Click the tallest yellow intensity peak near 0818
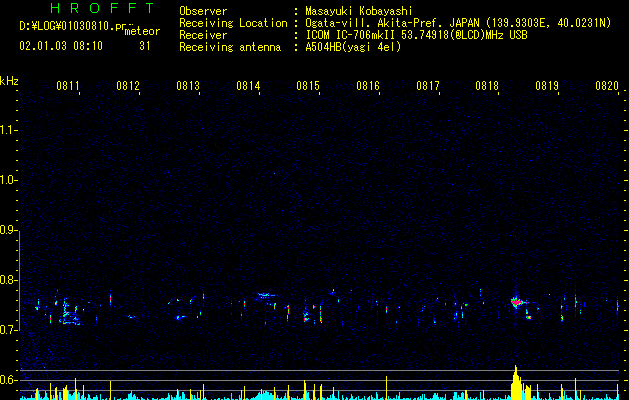The image size is (629, 400). [516, 382]
